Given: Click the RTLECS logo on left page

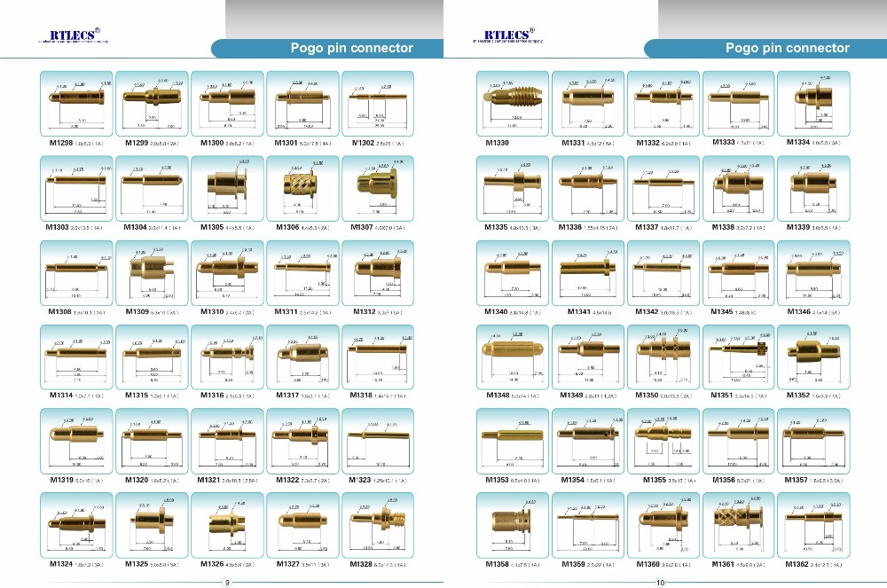Looking at the screenshot, I should click(73, 35).
